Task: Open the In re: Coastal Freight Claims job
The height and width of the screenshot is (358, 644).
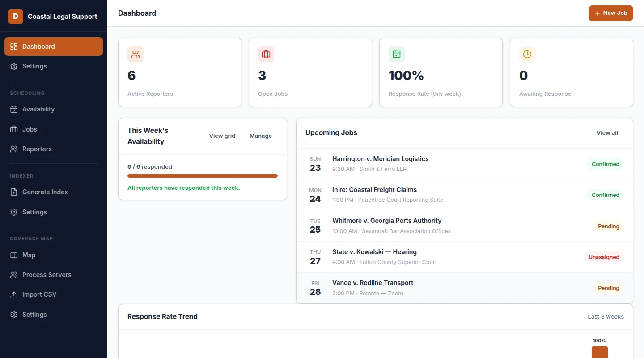Action: [x=465, y=195]
